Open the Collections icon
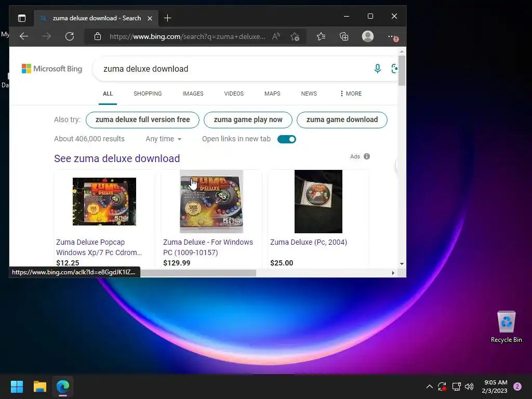Image resolution: width=532 pixels, height=399 pixels. [x=344, y=36]
